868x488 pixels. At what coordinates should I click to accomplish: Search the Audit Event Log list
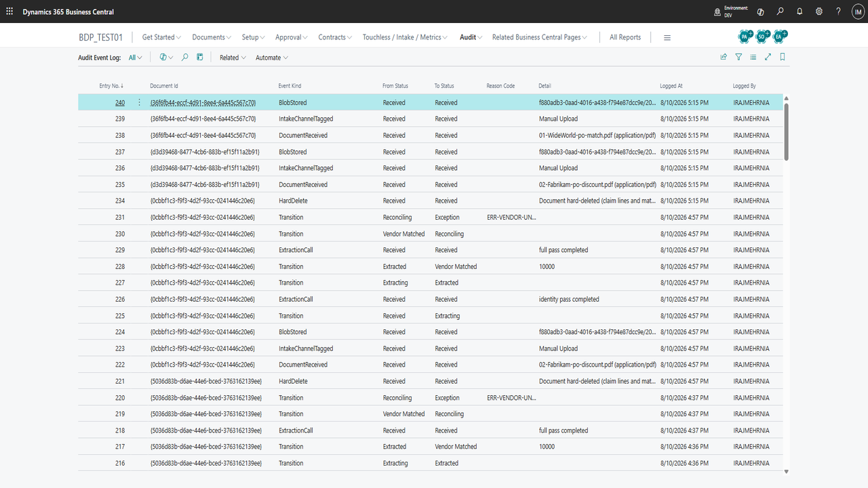click(184, 58)
